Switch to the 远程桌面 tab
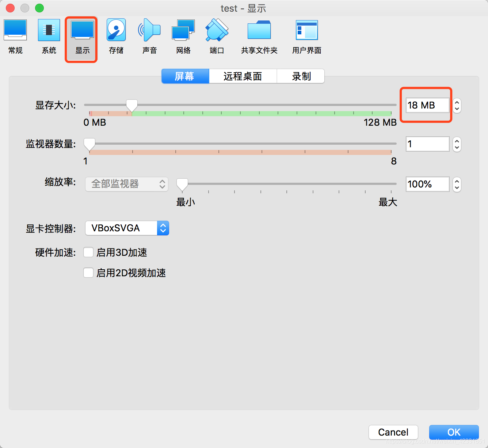 tap(243, 76)
